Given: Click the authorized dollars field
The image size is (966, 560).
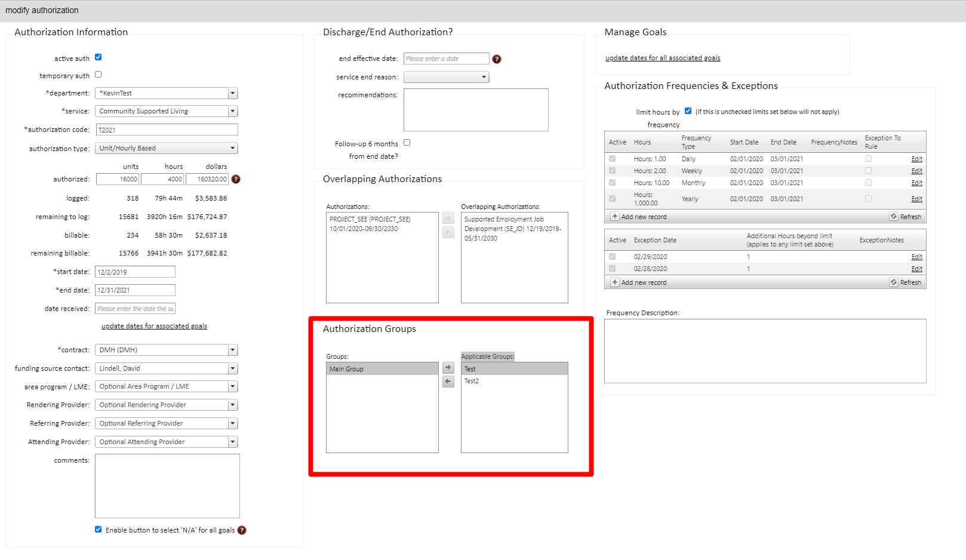Looking at the screenshot, I should click(207, 179).
